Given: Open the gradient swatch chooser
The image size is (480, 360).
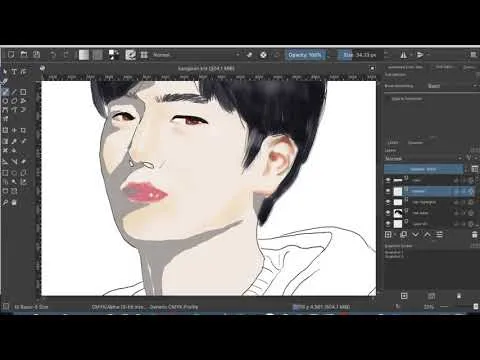Looking at the screenshot, I should [x=84, y=55].
